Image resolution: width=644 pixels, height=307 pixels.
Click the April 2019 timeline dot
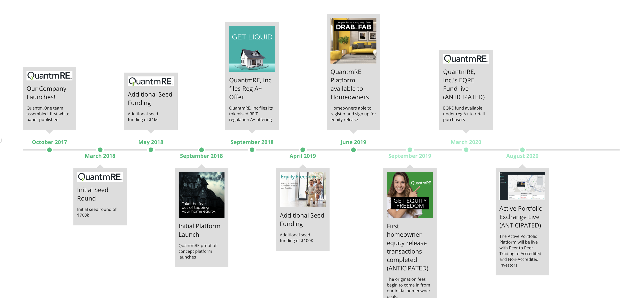coord(303,150)
